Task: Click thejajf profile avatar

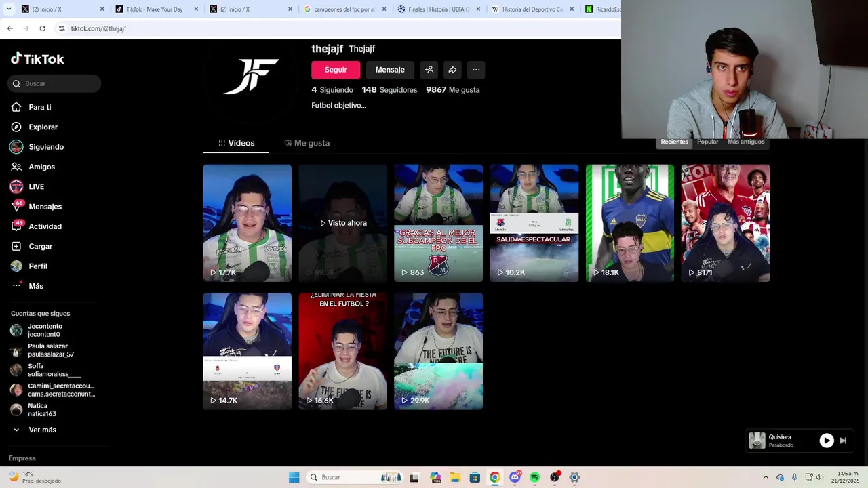Action: [x=251, y=77]
